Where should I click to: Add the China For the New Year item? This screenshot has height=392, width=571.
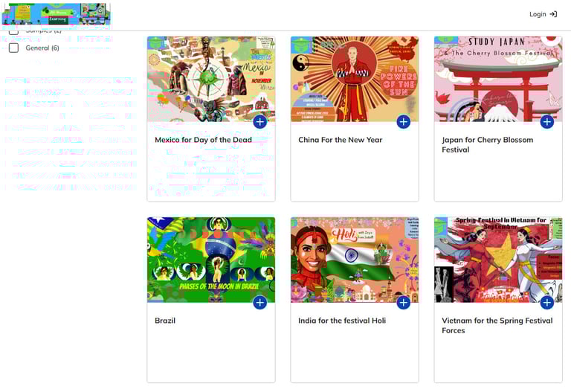[x=404, y=122]
